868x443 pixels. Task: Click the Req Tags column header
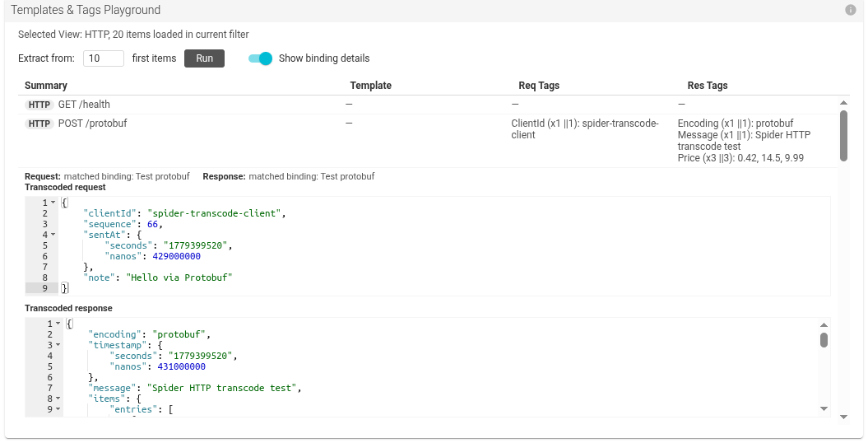539,86
